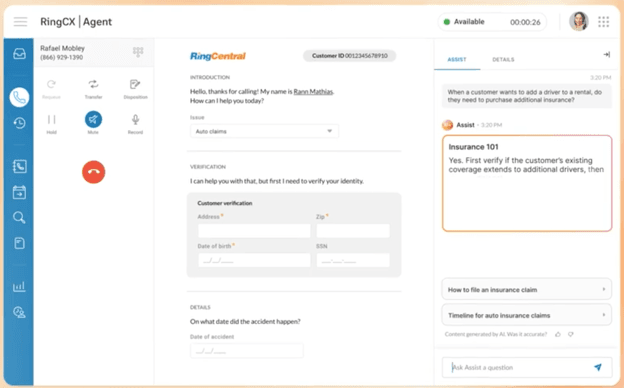Click the user profile avatar
Image resolution: width=624 pixels, height=388 pixels.
coord(579,21)
